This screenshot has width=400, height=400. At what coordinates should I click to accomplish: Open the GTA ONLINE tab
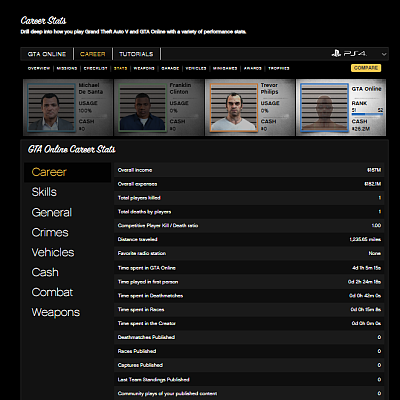(47, 54)
